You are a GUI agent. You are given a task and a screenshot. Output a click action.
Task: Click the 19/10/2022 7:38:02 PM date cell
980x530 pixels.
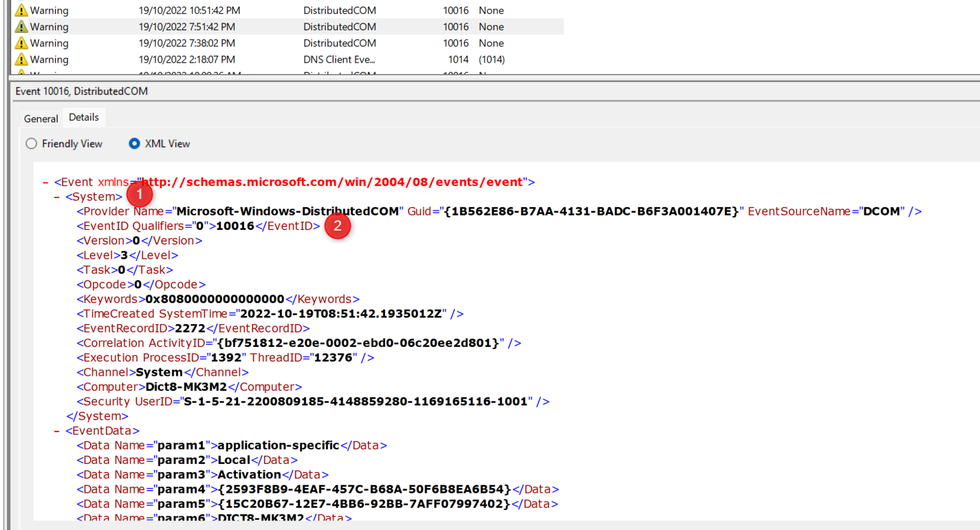click(x=186, y=43)
